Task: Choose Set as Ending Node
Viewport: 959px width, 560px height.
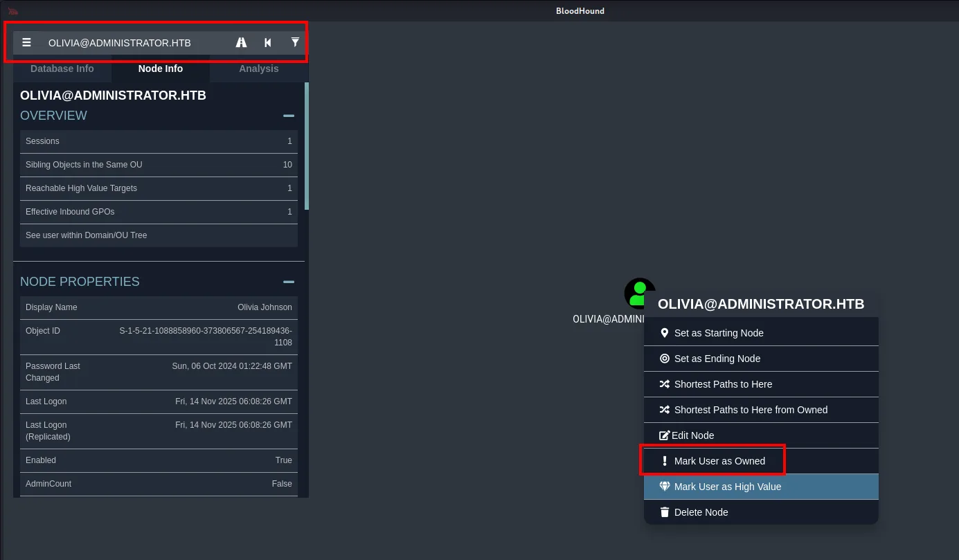Action: coord(761,359)
